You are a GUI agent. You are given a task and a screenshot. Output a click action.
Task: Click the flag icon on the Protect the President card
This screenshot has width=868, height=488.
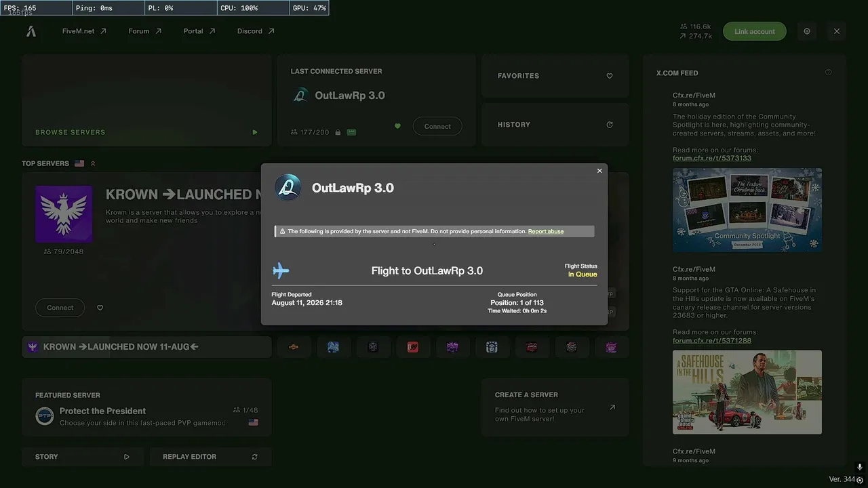[x=254, y=422]
